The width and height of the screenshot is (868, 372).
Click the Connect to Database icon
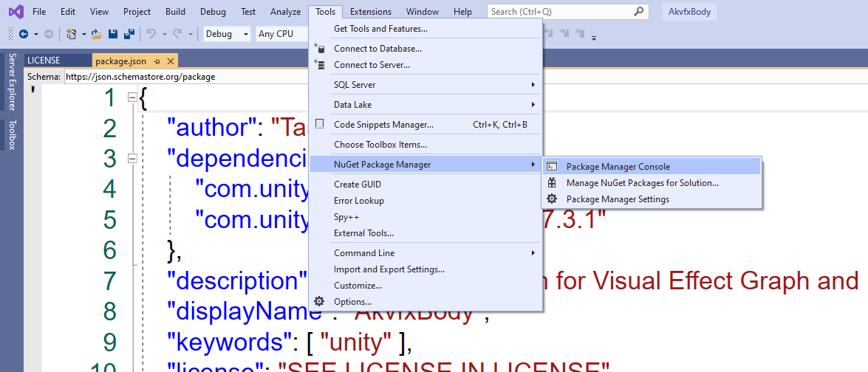[319, 49]
